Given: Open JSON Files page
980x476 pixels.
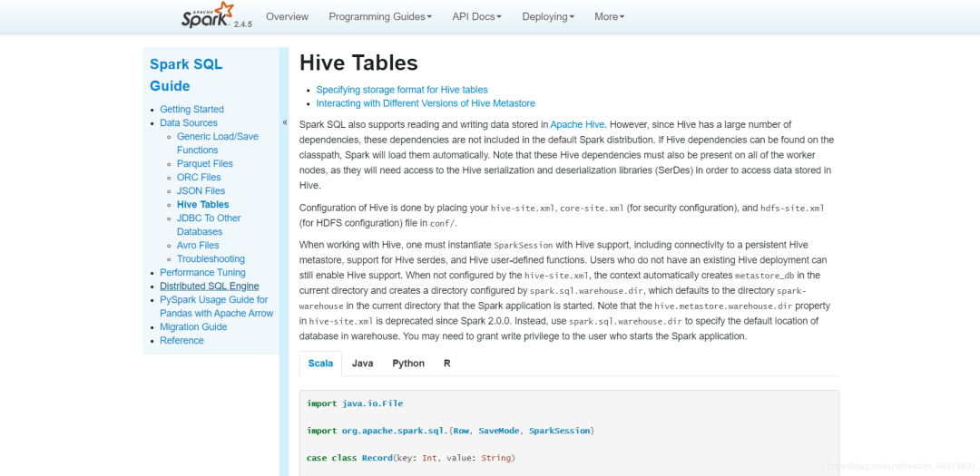Looking at the screenshot, I should click(201, 190).
